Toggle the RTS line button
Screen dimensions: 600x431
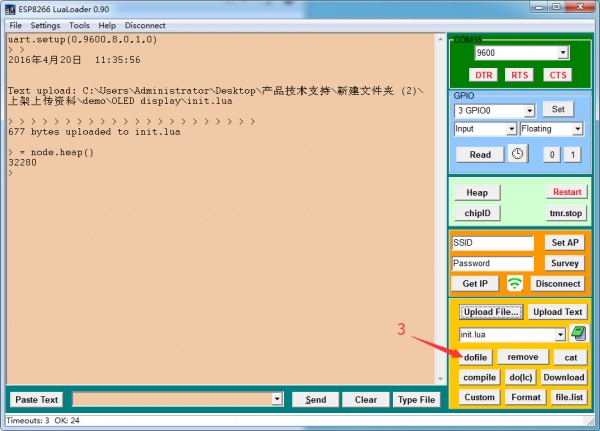[x=519, y=75]
